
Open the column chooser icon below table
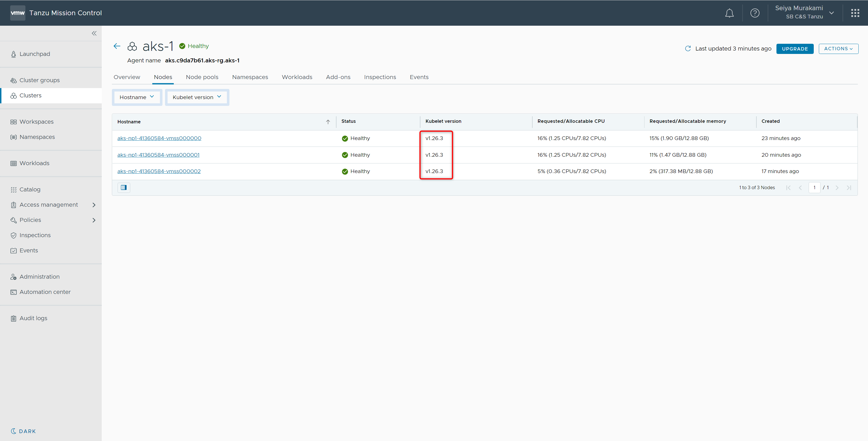124,187
